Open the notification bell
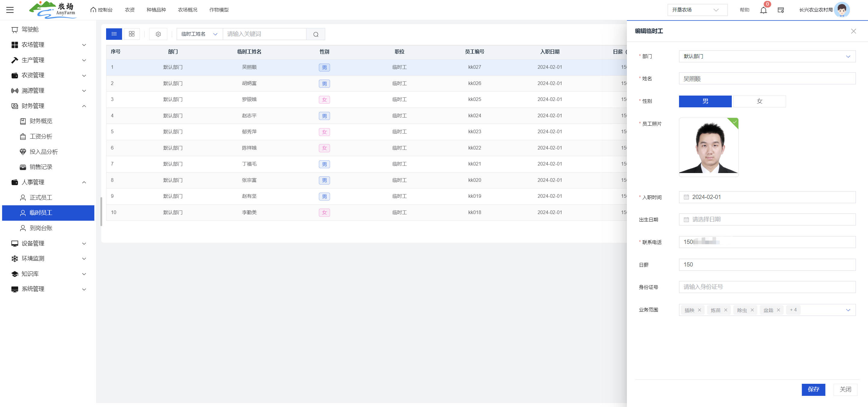 pyautogui.click(x=763, y=10)
